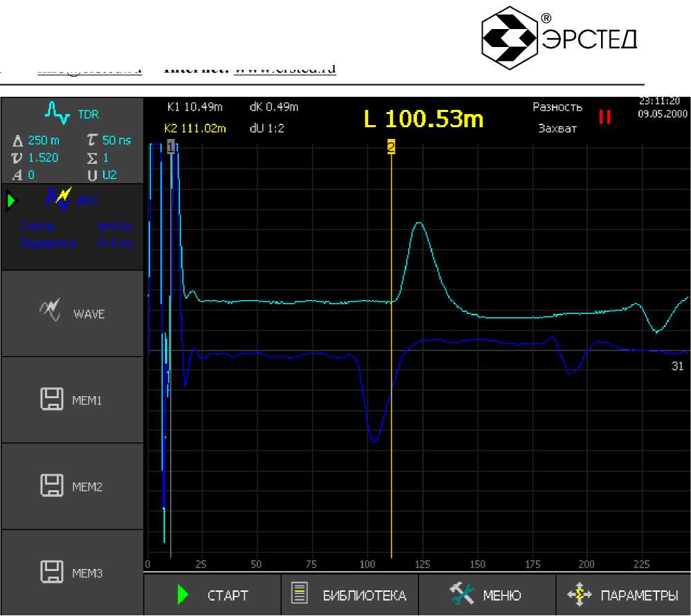Viewport: 691px width, 616px height.
Task: Open the ПАРАМЕТРЫ settings
Action: (623, 595)
